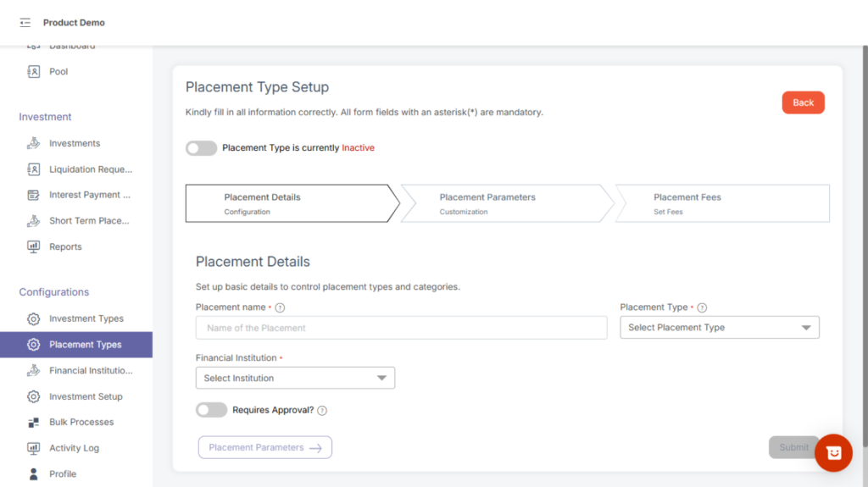Click the Profile person icon
This screenshot has height=487, width=868.
pyautogui.click(x=34, y=473)
